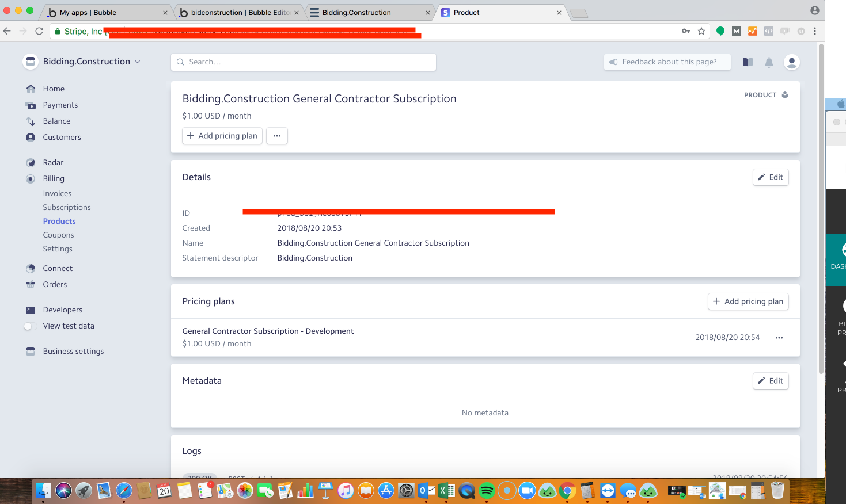Viewport: 846px width, 504px height.
Task: Open the Photos app from the Dock
Action: (245, 491)
